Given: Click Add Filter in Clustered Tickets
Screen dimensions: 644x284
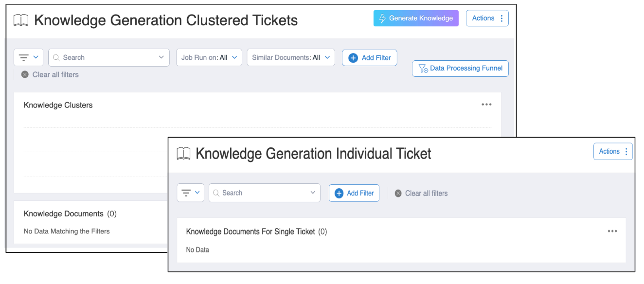Looking at the screenshot, I should point(370,58).
